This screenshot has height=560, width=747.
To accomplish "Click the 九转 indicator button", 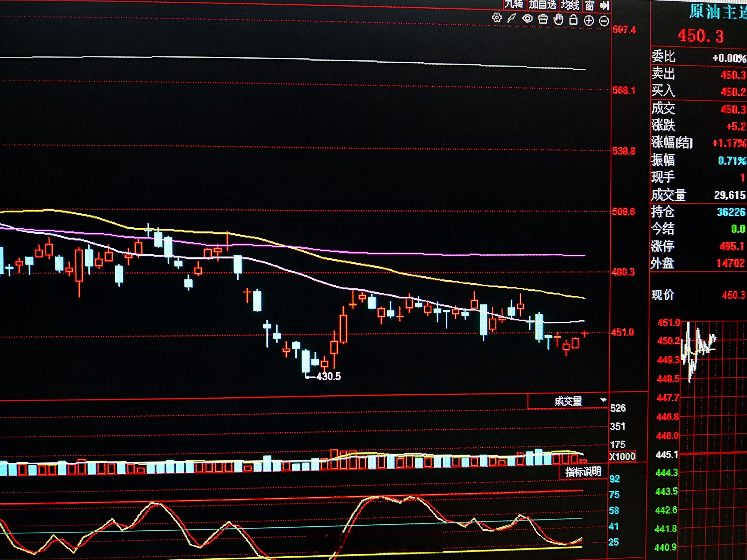I will click(x=514, y=4).
